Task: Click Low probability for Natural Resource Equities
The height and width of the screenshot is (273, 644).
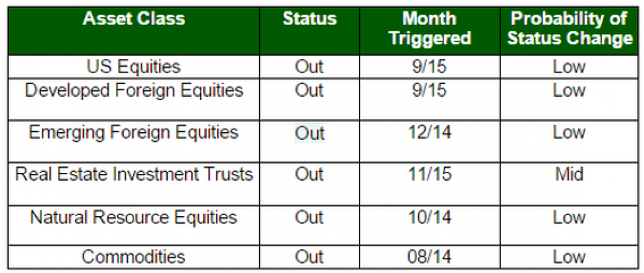Action: [x=570, y=218]
